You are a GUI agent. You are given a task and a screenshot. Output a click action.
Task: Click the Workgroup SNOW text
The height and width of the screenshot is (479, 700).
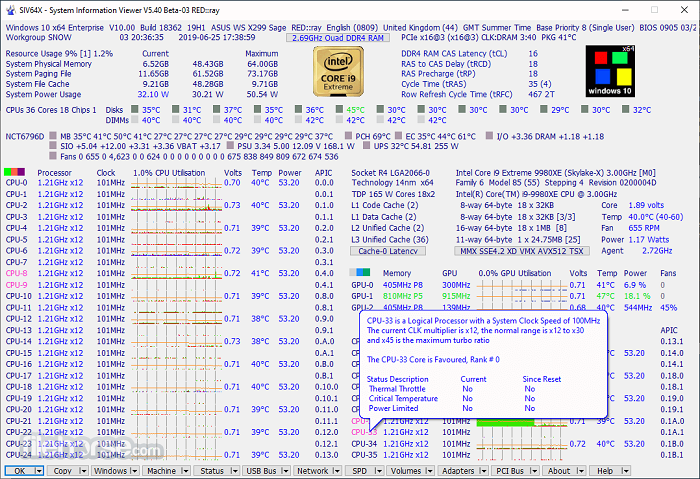coord(38,37)
